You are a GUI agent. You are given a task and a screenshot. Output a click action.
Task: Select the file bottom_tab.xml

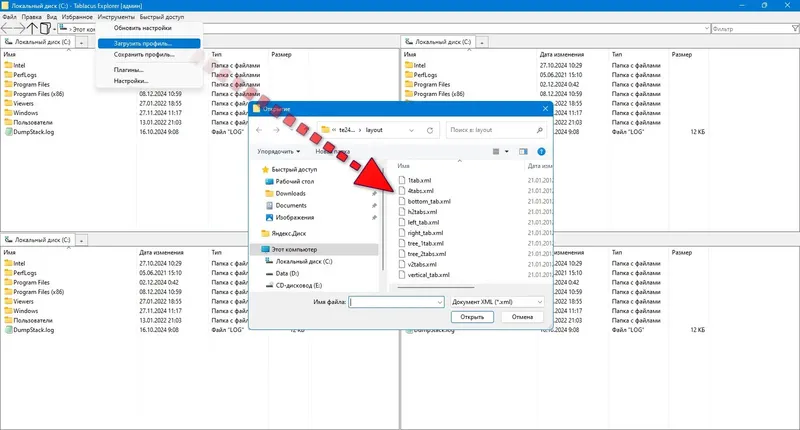[x=429, y=201]
